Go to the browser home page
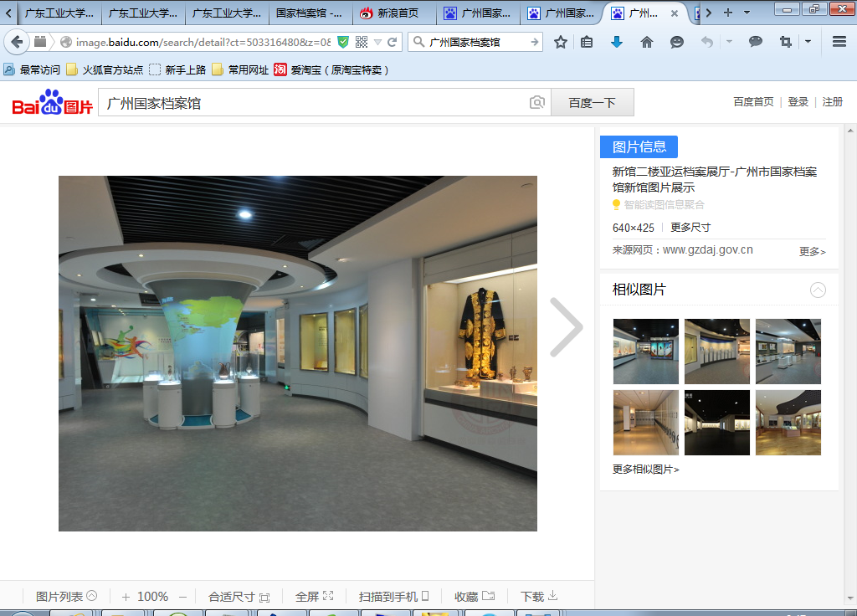This screenshot has width=857, height=616. click(x=646, y=42)
